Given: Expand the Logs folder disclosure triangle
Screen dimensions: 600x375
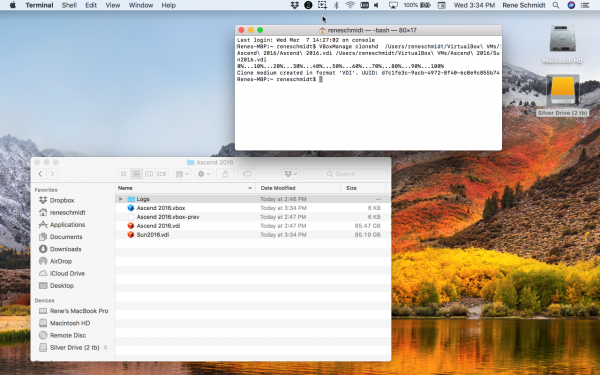Looking at the screenshot, I should coord(121,199).
